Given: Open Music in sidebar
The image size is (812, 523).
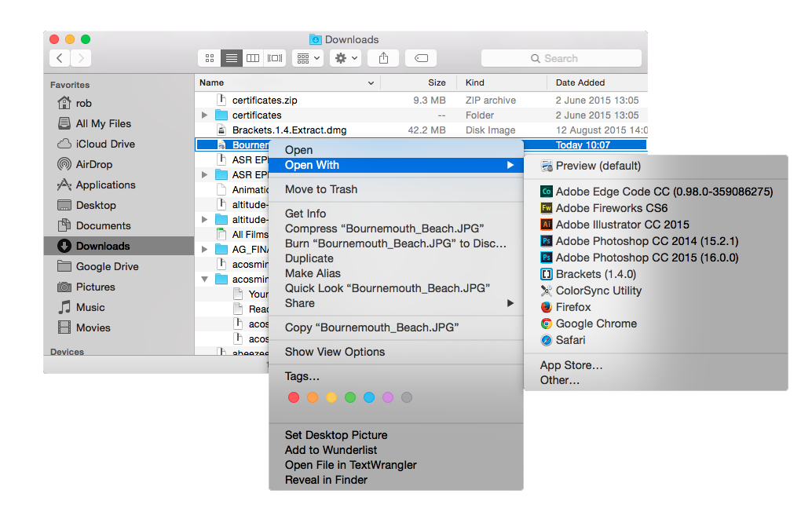Looking at the screenshot, I should click(x=119, y=308).
